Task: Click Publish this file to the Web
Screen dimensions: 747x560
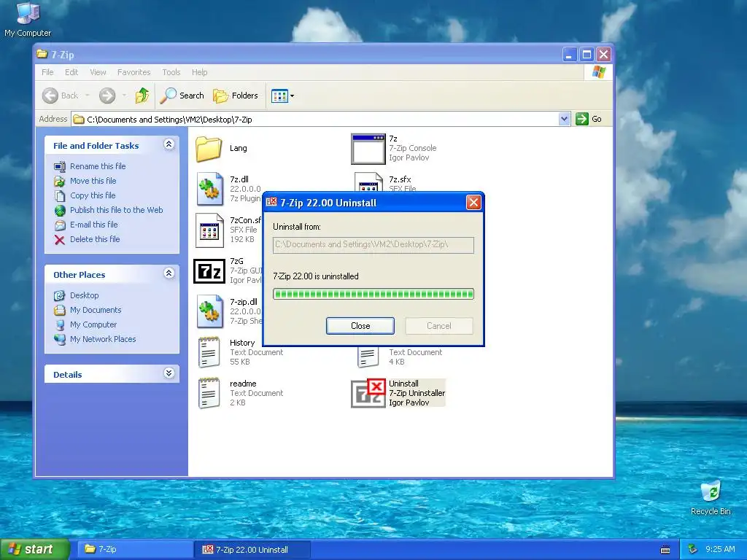Action: [x=116, y=210]
